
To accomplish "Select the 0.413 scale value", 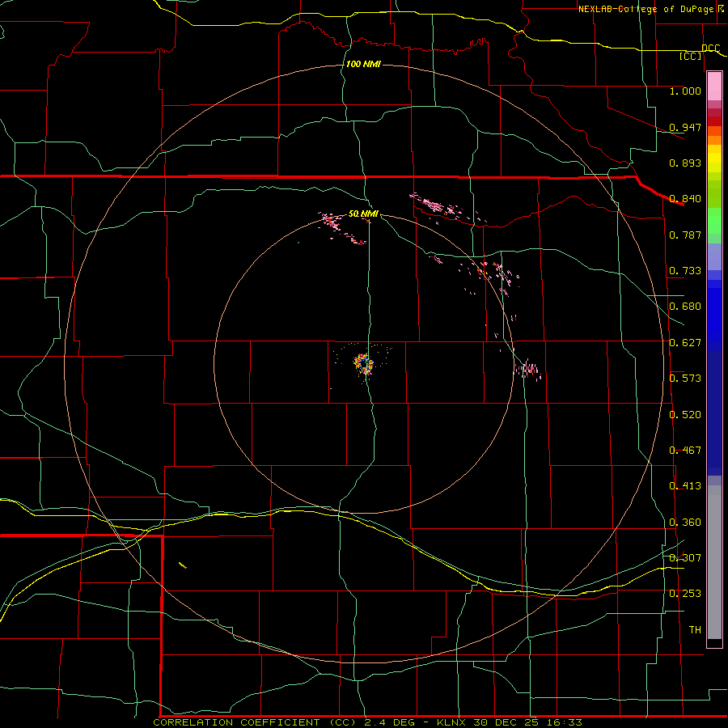I will [x=685, y=486].
